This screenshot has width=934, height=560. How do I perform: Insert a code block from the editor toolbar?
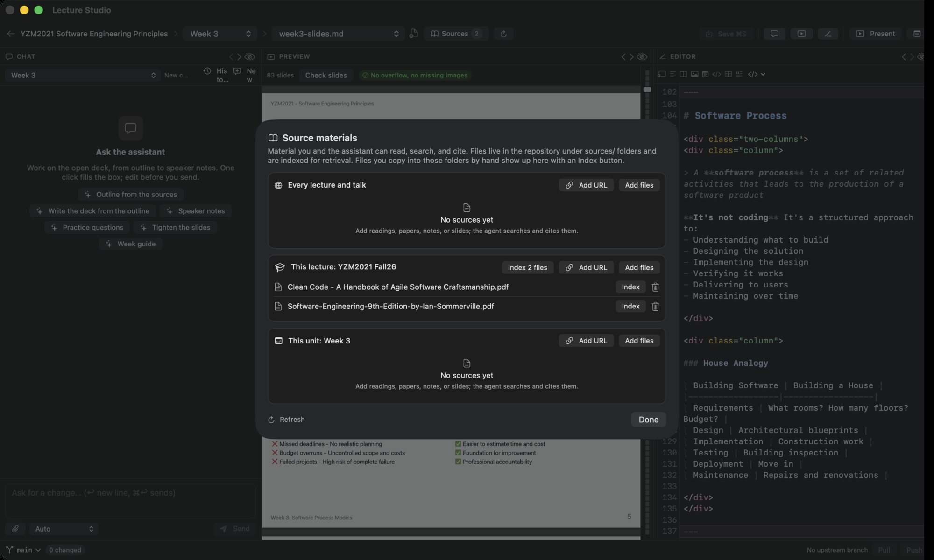click(x=717, y=74)
